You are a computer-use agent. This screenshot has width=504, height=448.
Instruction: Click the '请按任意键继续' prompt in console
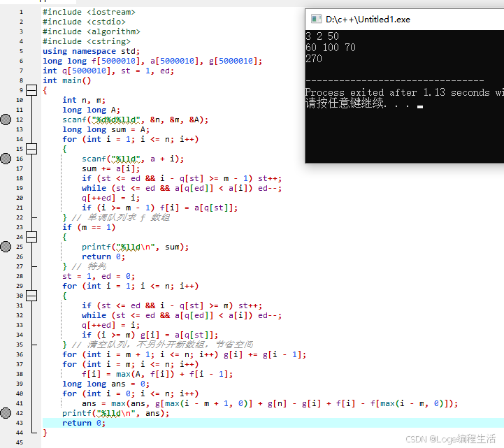tap(344, 103)
